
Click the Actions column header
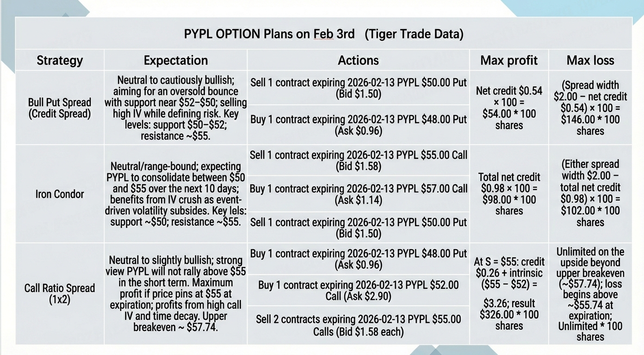click(x=358, y=60)
